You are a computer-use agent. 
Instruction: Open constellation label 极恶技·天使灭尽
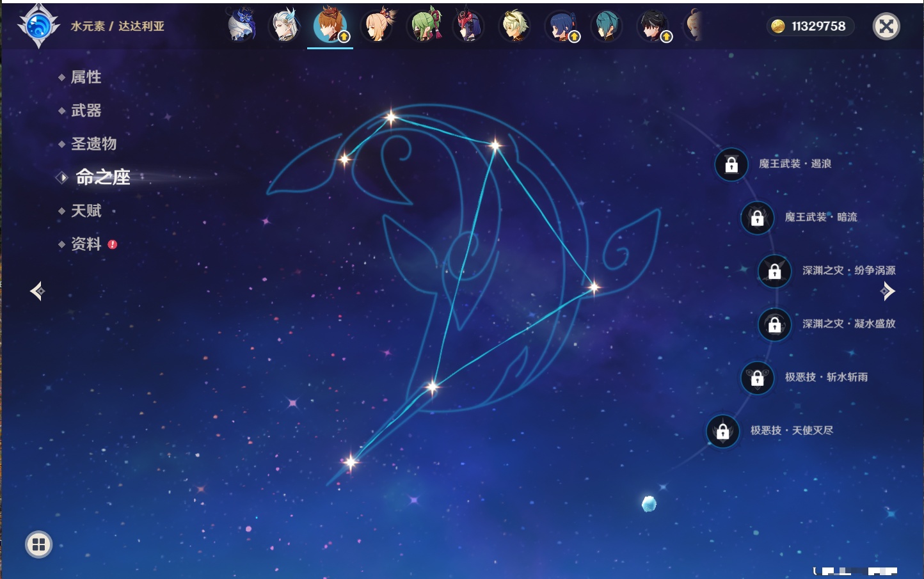[x=792, y=430]
